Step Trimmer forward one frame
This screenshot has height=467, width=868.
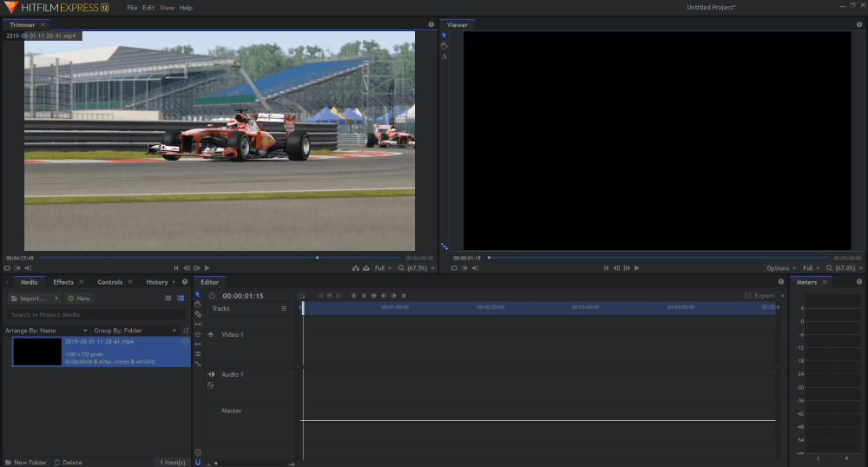point(196,268)
